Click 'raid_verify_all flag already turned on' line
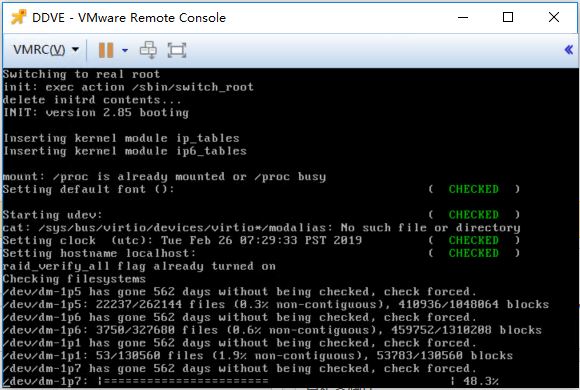 click(x=139, y=266)
